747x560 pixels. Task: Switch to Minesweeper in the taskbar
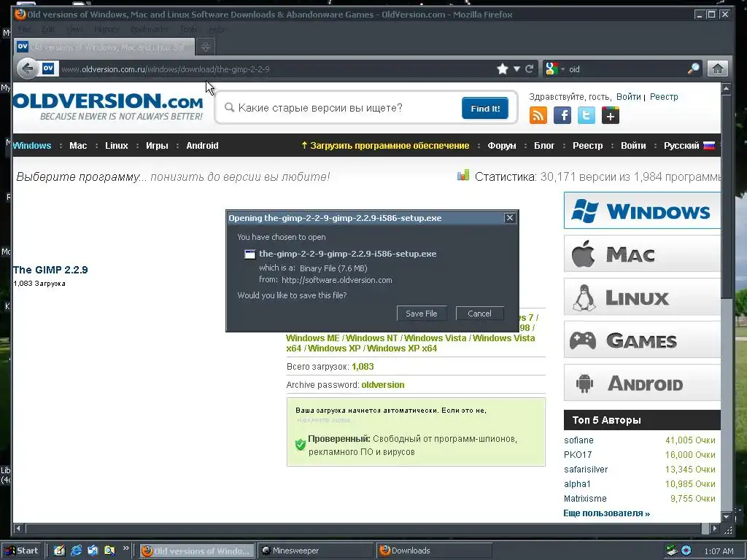pos(315,551)
